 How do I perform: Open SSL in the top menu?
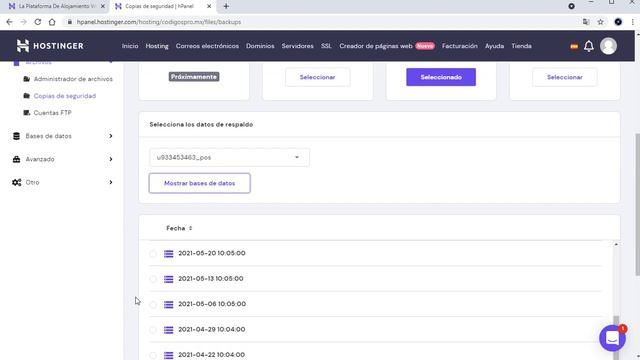click(326, 46)
